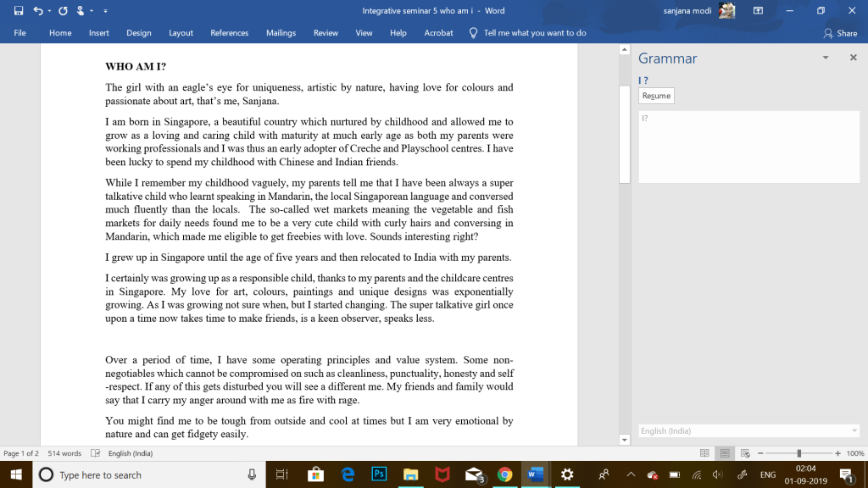Close the Grammar pane
The height and width of the screenshot is (488, 868).
tap(853, 58)
